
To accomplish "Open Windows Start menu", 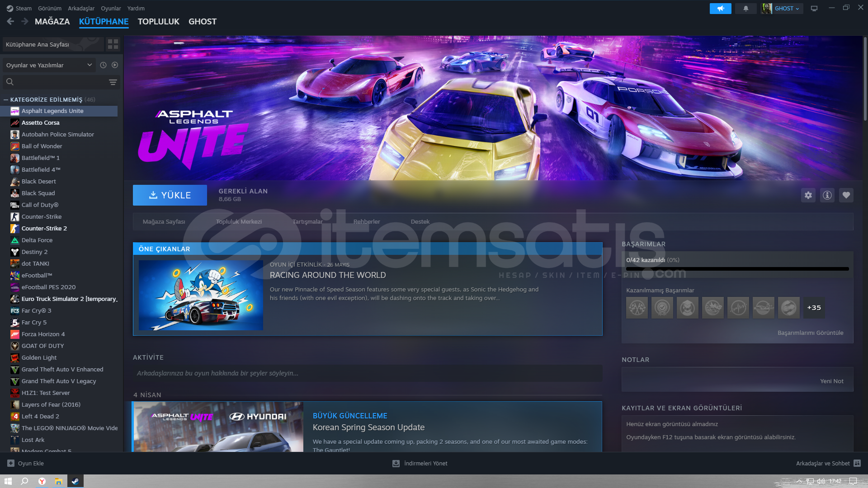I will (8, 481).
